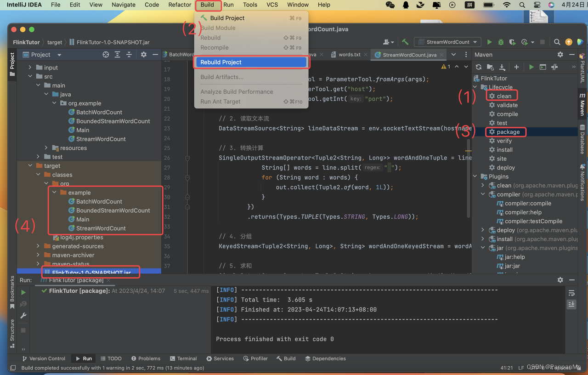Select FlinkTutor-1.0-SNAPSHOT.jar in Project tree
Screen dimensions: 588x375
[91, 273]
